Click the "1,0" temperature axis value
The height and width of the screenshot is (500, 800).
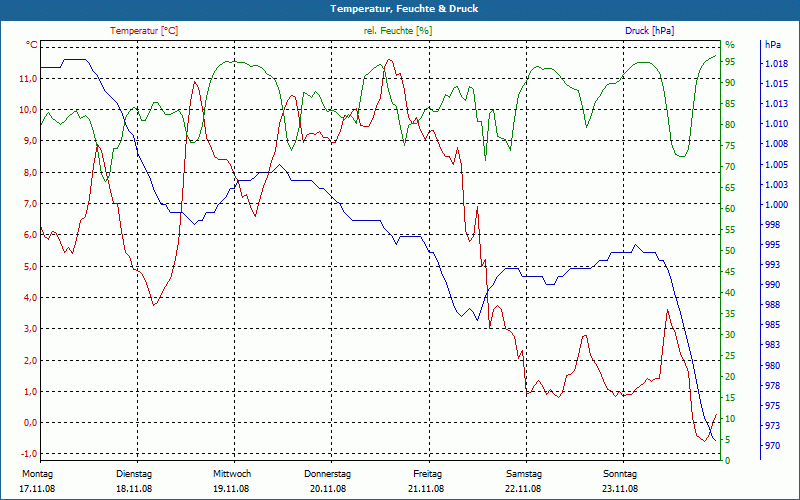pos(30,391)
